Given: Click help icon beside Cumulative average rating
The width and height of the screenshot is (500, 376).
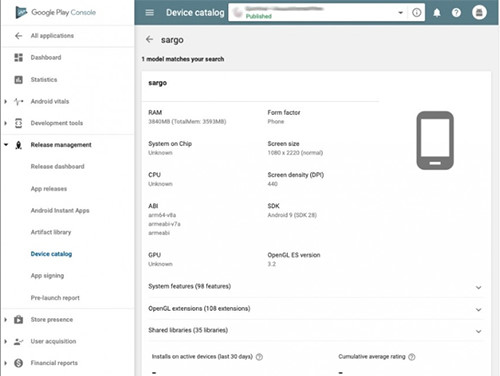Looking at the screenshot, I should (412, 357).
